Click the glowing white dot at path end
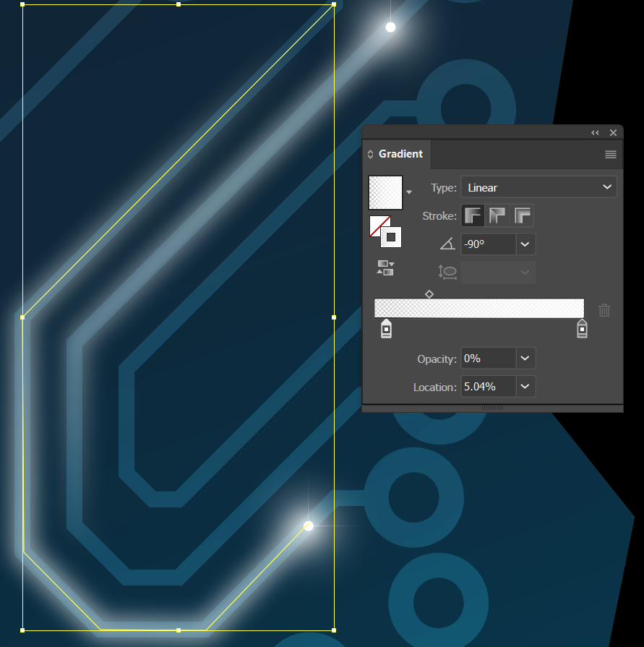Image resolution: width=644 pixels, height=647 pixels. click(x=309, y=526)
